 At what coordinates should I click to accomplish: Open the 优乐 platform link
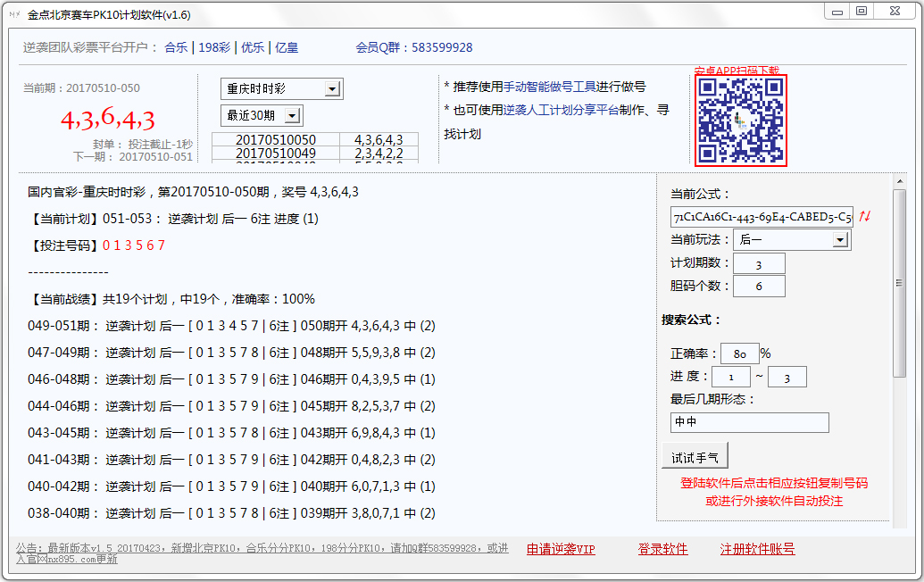click(x=253, y=47)
